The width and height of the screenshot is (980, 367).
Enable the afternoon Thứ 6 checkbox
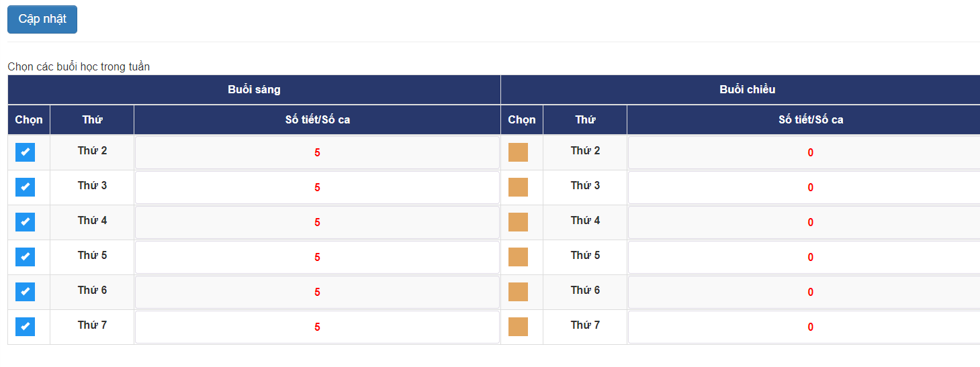pyautogui.click(x=518, y=292)
